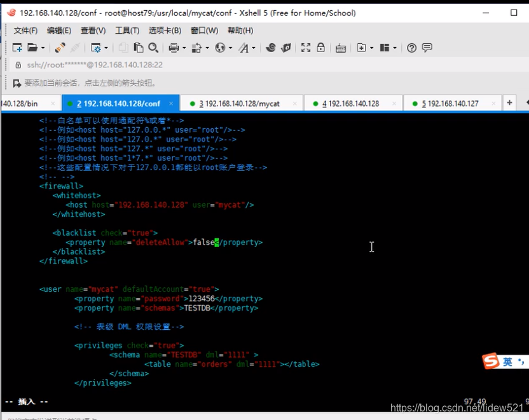This screenshot has width=529, height=420.
Task: Launch the Xshell swirl icon in toolbar
Action: point(271,48)
